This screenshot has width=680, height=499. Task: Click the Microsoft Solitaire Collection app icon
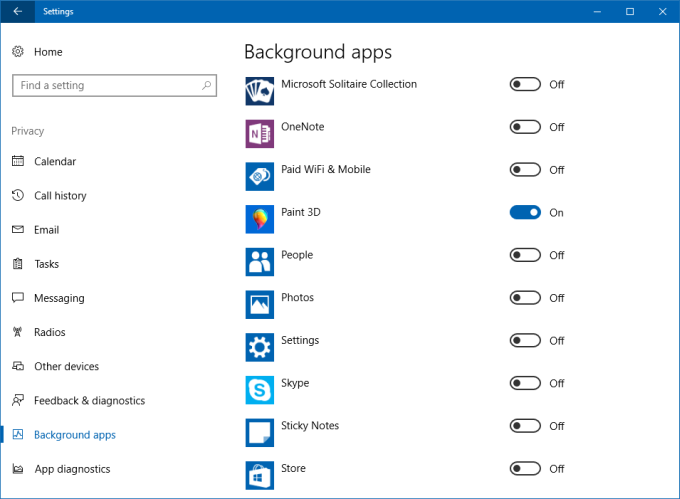click(259, 91)
